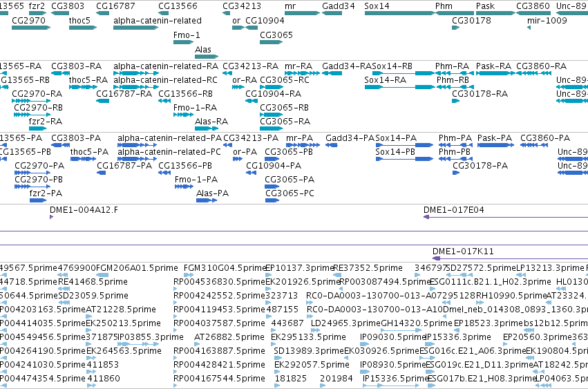Select the CG3860 gene label

(x=533, y=6)
